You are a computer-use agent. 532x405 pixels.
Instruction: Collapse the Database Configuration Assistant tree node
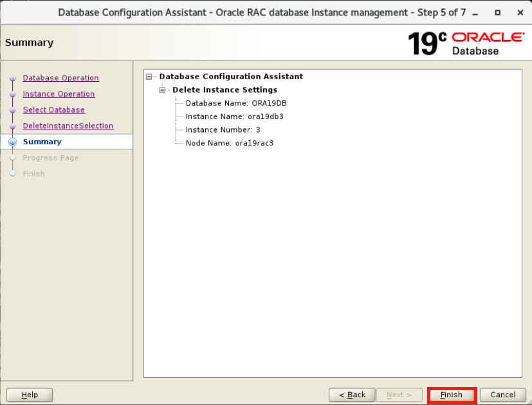149,77
